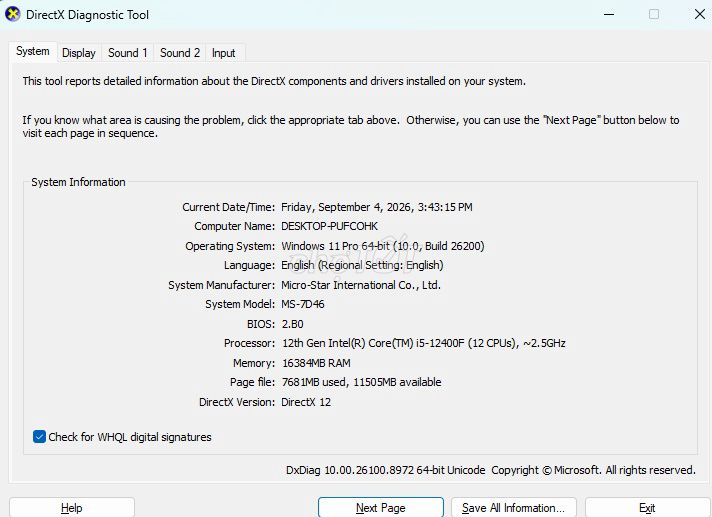The image size is (712, 517).
Task: Click Save All Information button
Action: 514,507
